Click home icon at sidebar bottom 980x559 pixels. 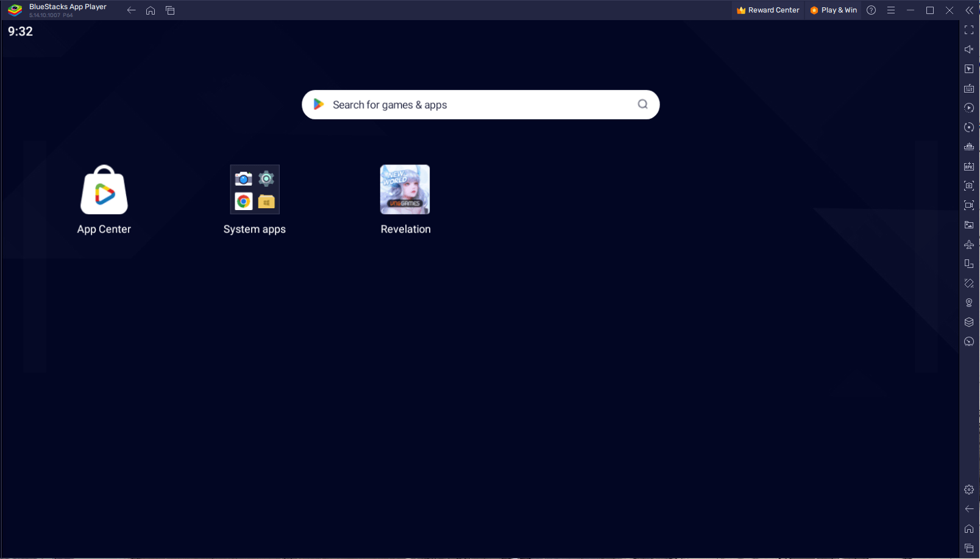pyautogui.click(x=969, y=529)
